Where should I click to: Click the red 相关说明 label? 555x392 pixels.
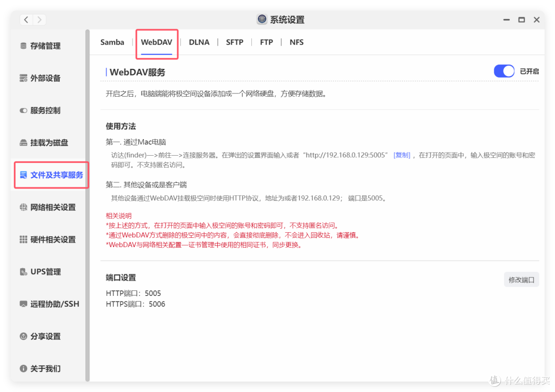tap(119, 216)
